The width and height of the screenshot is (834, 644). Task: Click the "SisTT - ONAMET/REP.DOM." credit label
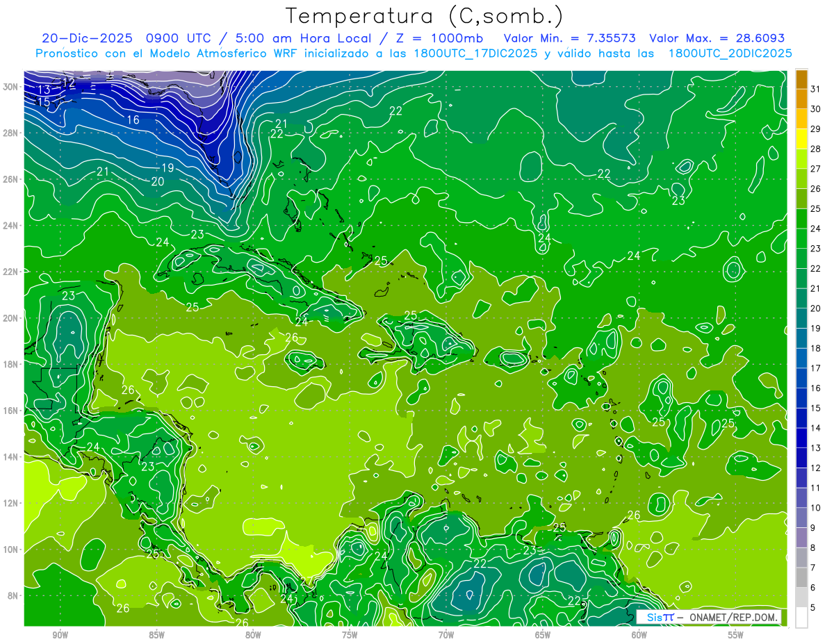click(x=710, y=618)
